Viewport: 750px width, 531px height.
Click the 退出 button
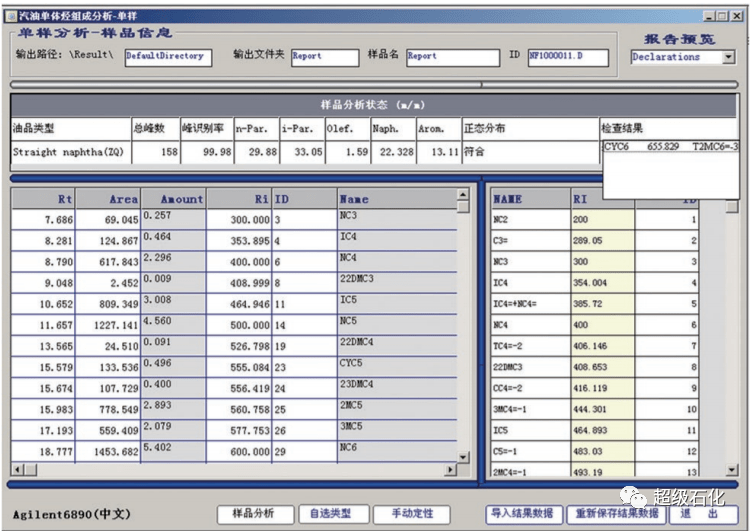coord(702,514)
